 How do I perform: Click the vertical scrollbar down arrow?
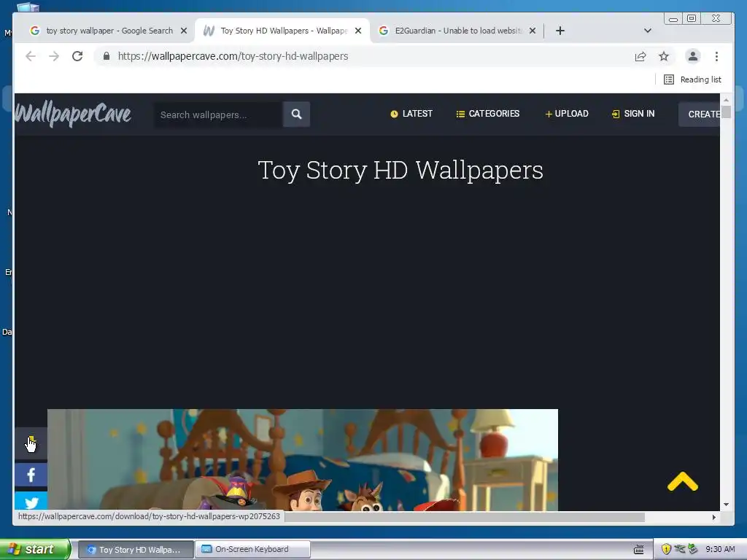click(x=726, y=505)
